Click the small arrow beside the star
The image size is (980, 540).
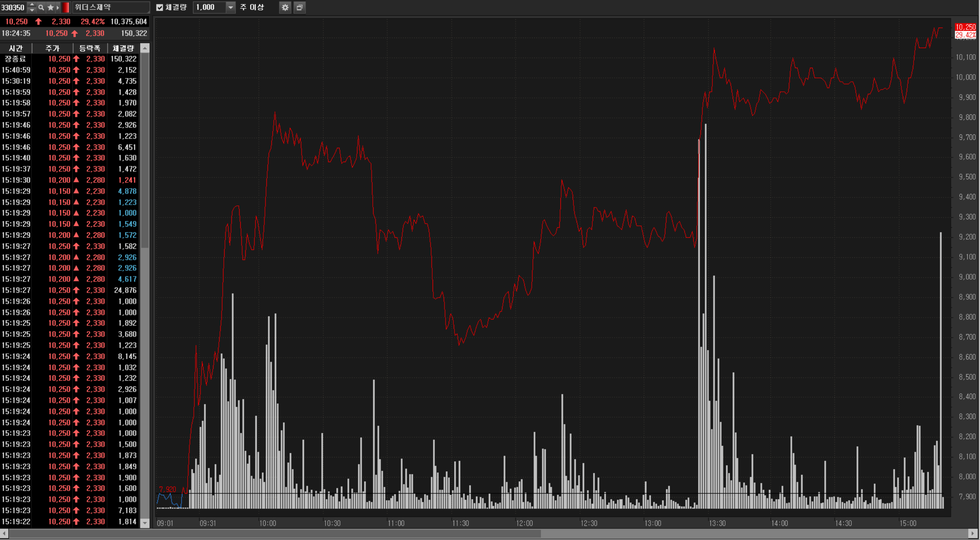point(58,7)
